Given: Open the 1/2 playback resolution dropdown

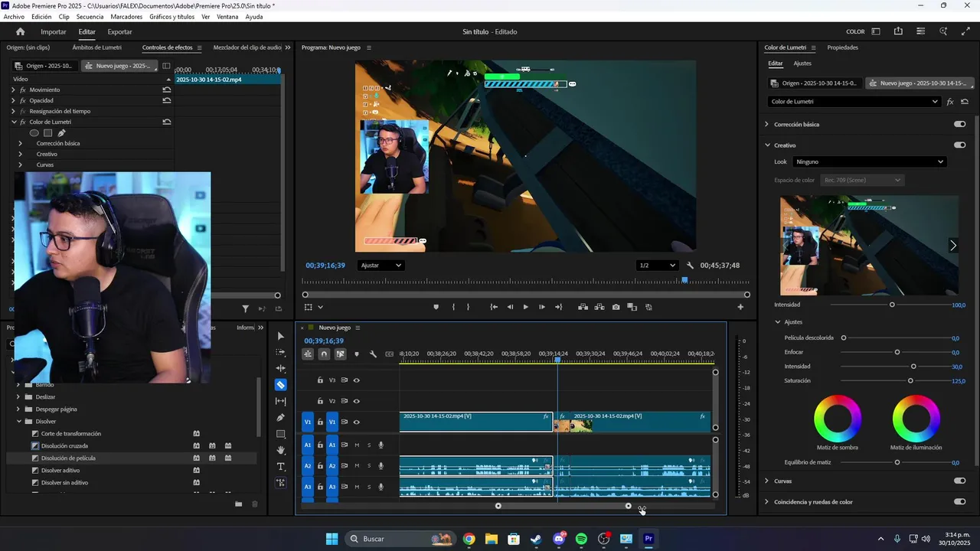Looking at the screenshot, I should tap(658, 266).
